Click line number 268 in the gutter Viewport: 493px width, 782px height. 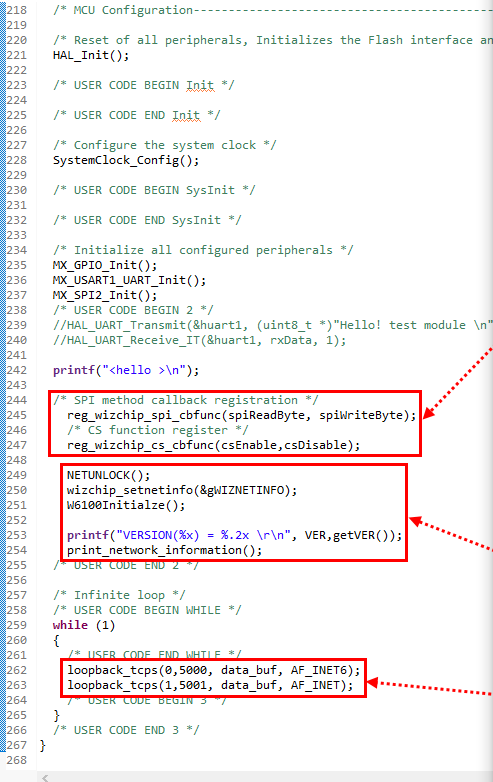click(16, 760)
